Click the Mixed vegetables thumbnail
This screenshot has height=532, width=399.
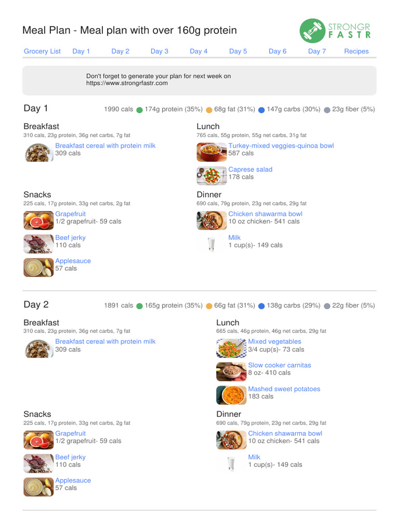[x=231, y=348]
